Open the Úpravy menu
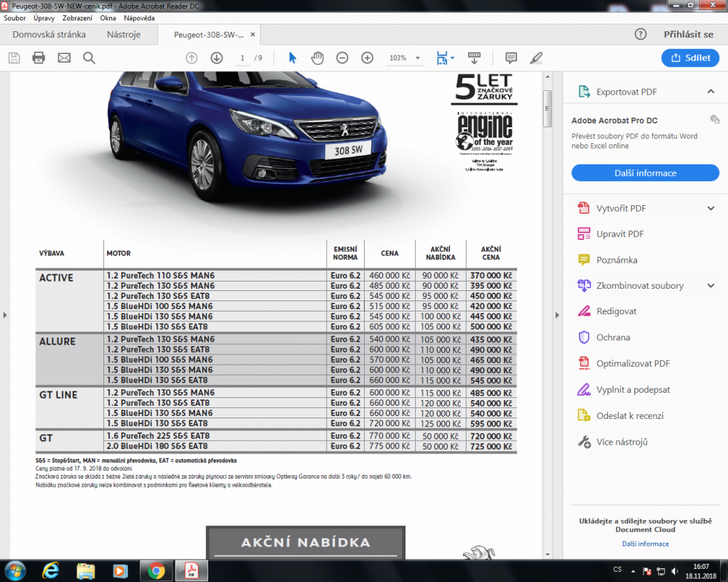This screenshot has width=728, height=582. [x=44, y=18]
